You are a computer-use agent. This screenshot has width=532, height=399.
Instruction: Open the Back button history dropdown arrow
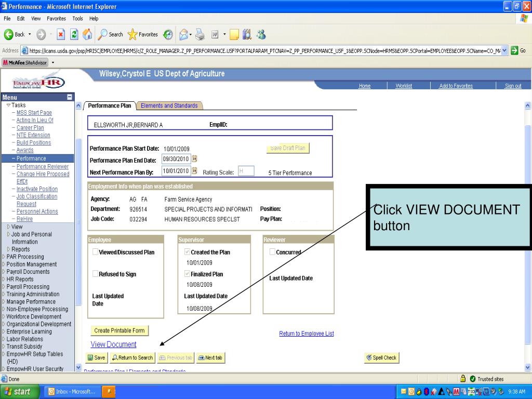[30, 34]
